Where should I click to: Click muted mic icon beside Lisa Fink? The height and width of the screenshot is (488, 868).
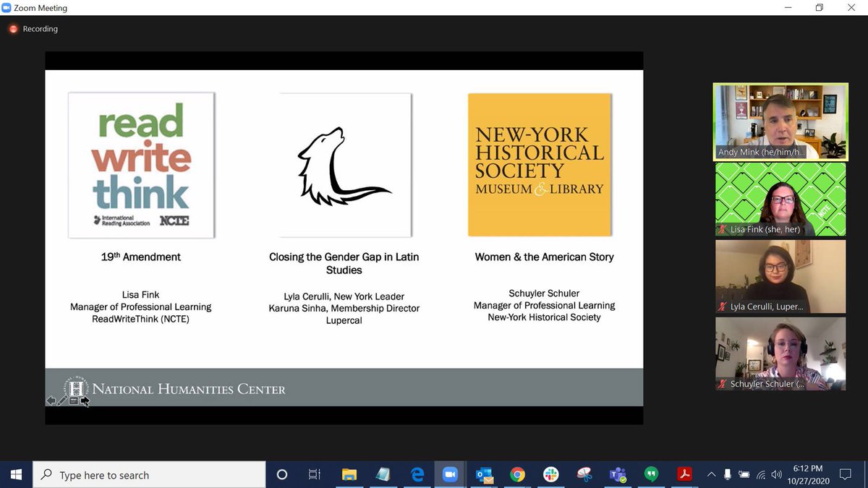pos(722,229)
